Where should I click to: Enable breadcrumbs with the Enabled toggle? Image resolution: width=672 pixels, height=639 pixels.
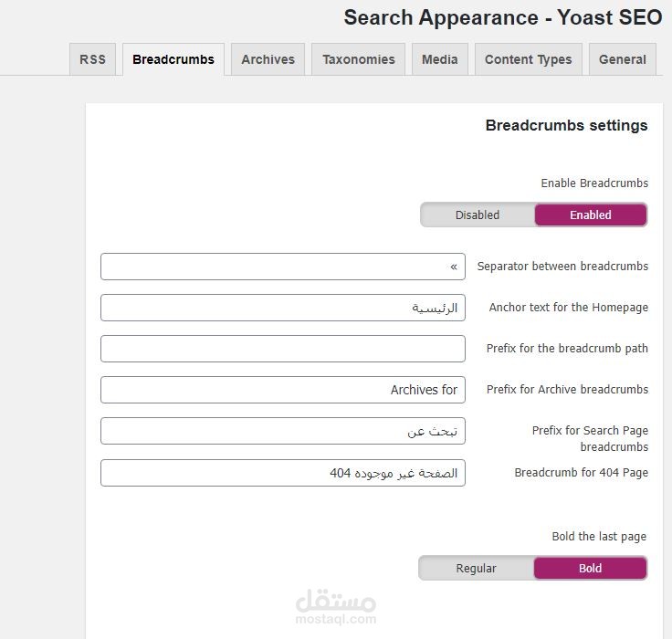pos(591,215)
